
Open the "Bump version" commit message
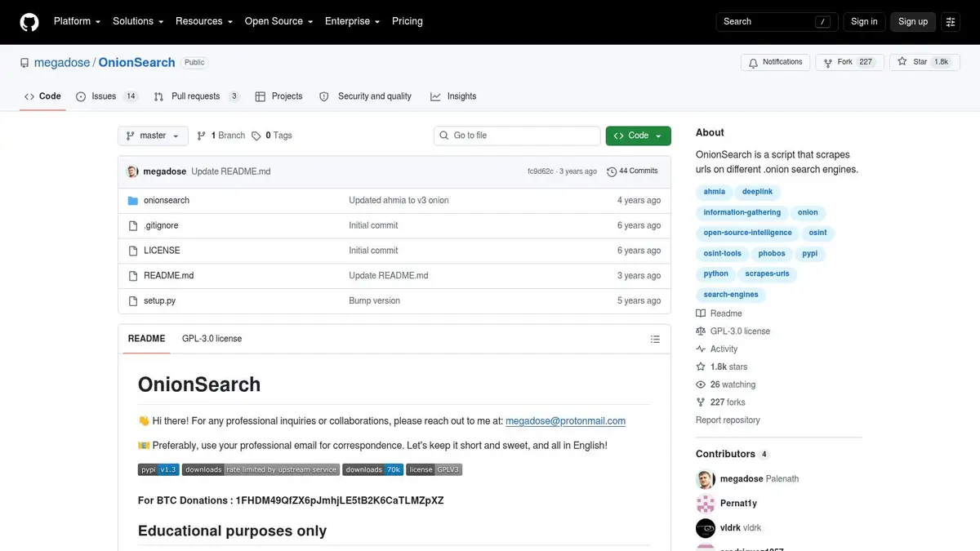tap(374, 301)
